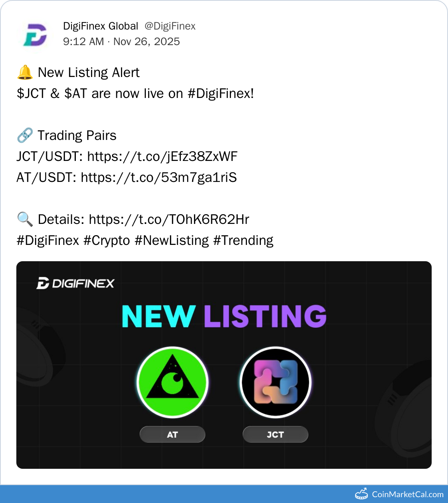Click the $JCT cashtag
The width and height of the screenshot is (448, 503).
click(x=31, y=93)
